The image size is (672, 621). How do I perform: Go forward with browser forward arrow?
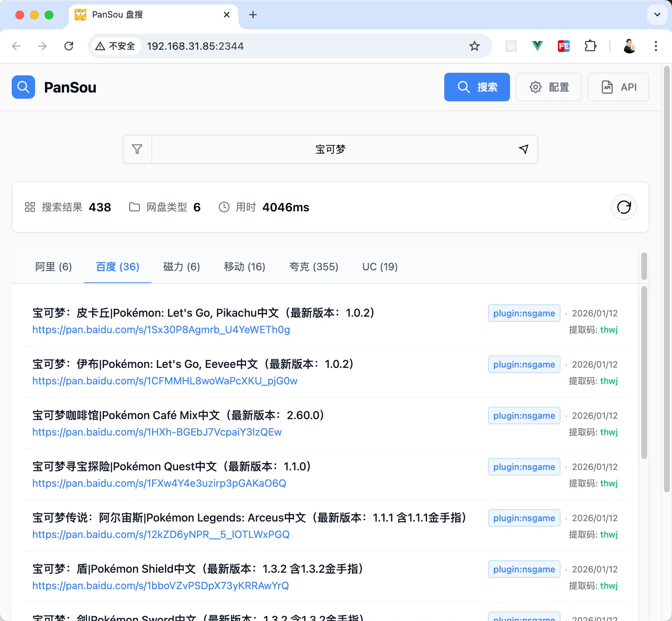click(x=42, y=46)
